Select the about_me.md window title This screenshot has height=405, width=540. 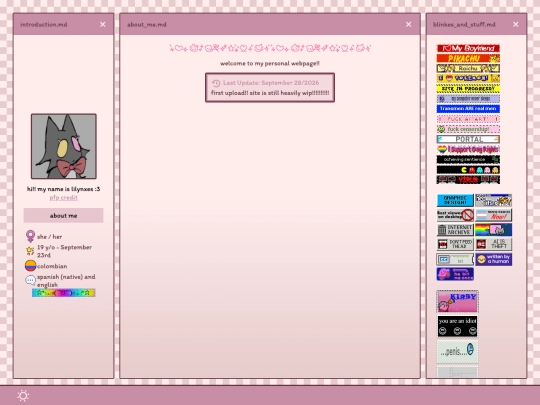[147, 24]
